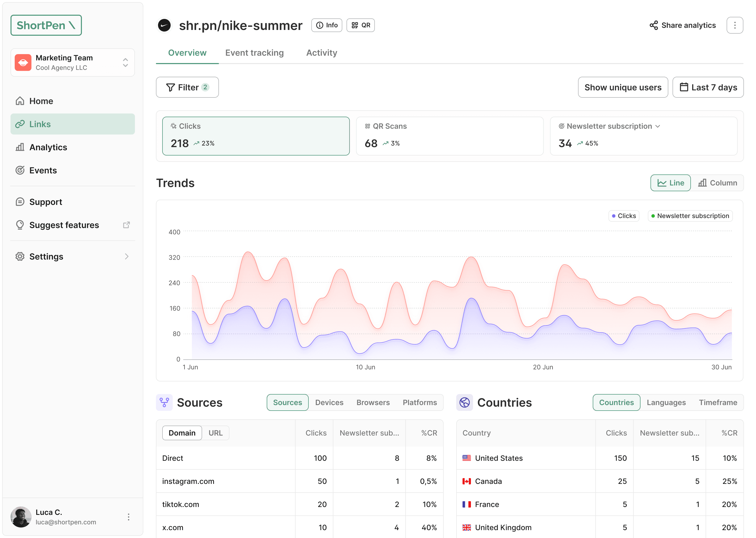Open the Last 7 days date selector
The height and width of the screenshot is (538, 756).
tap(708, 87)
